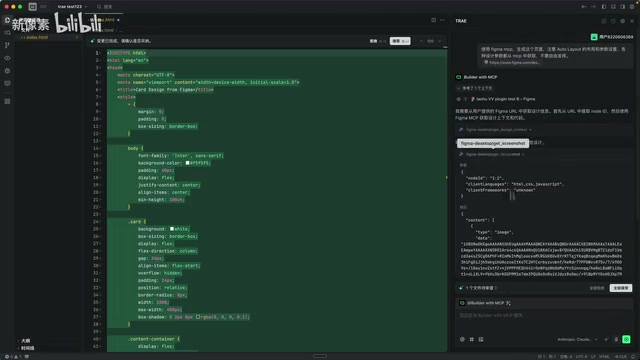This screenshot has height=360, width=640.
Task: Click the accept changes button in editor
Action: (400, 41)
